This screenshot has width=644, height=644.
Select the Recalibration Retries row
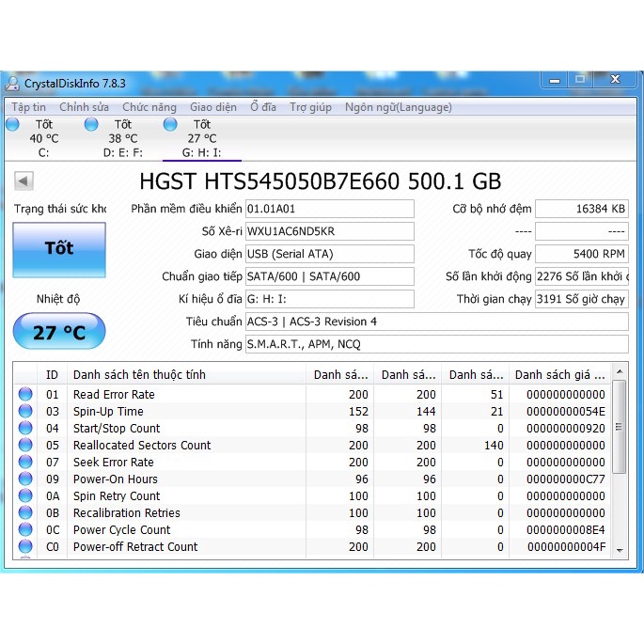312,512
